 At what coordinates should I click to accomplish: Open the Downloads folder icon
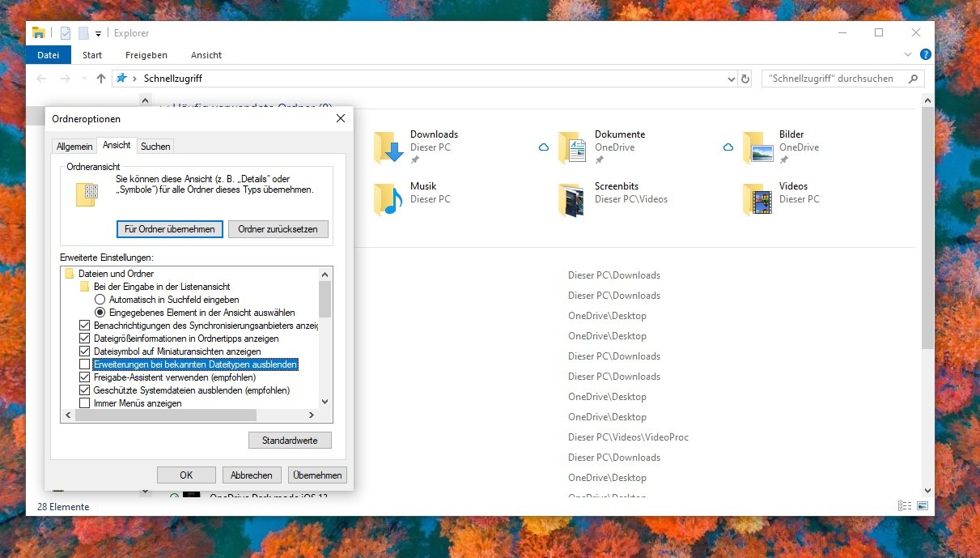(x=388, y=147)
